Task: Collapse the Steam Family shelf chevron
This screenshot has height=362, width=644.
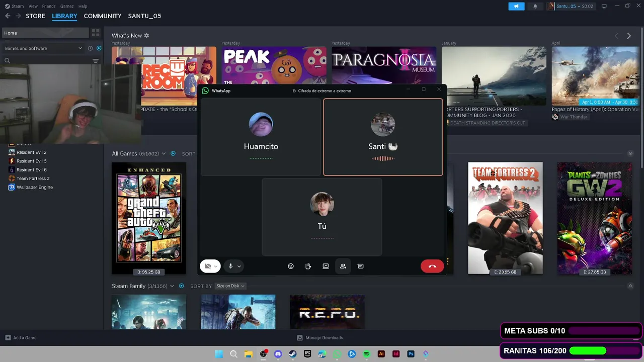Action: point(630,286)
